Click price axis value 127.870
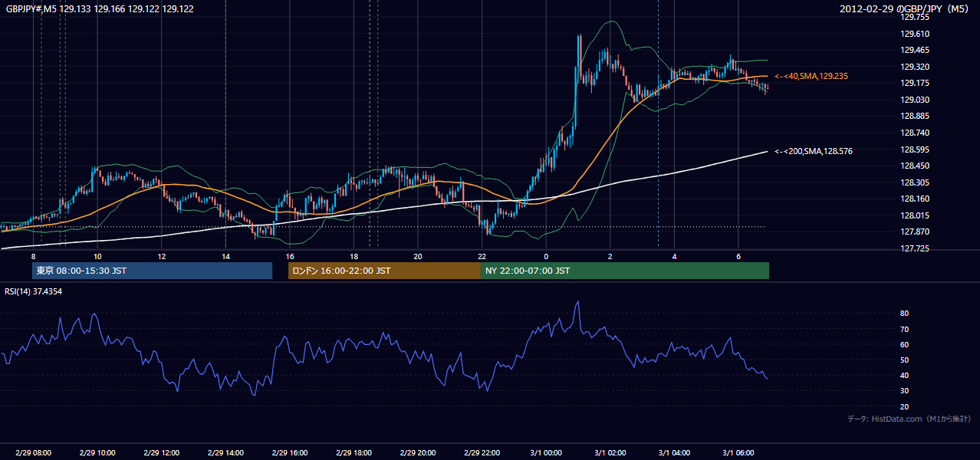The image size is (980, 460). coord(916,232)
